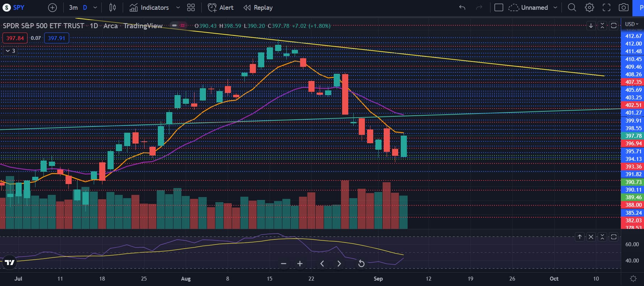The width and height of the screenshot is (644, 286).
Task: Click the blue 397.91 buy price button
Action: 56,38
